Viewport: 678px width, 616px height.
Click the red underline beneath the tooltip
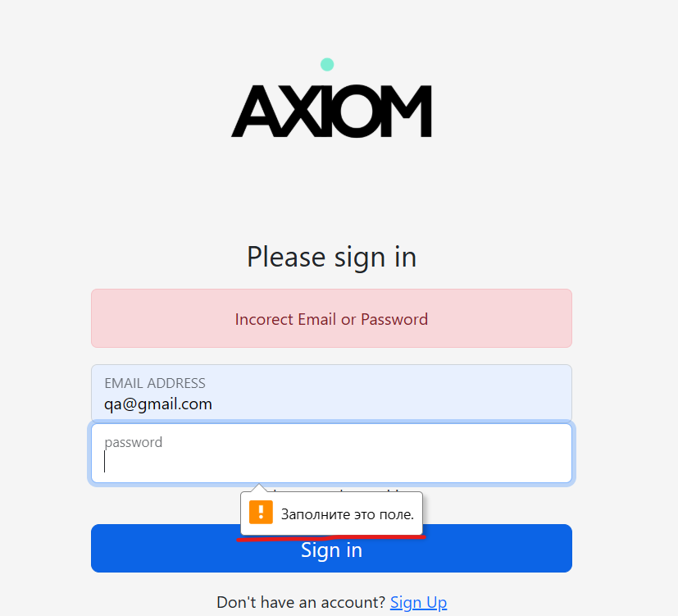(331, 538)
